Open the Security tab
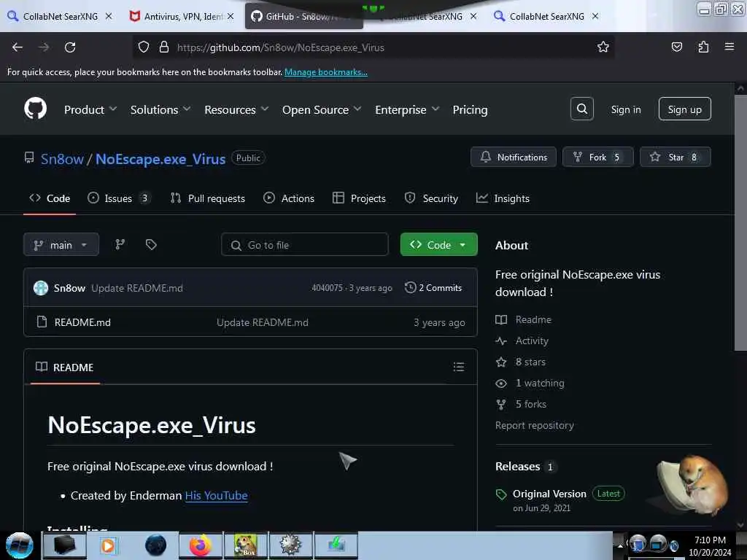747x560 pixels. coord(431,198)
